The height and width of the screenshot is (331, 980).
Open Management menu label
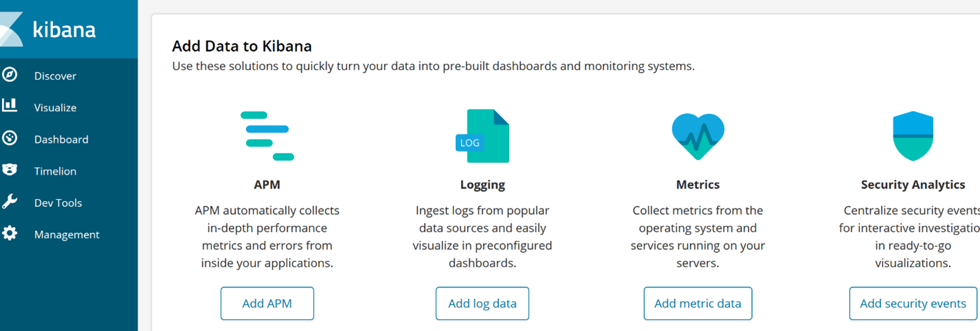67,234
